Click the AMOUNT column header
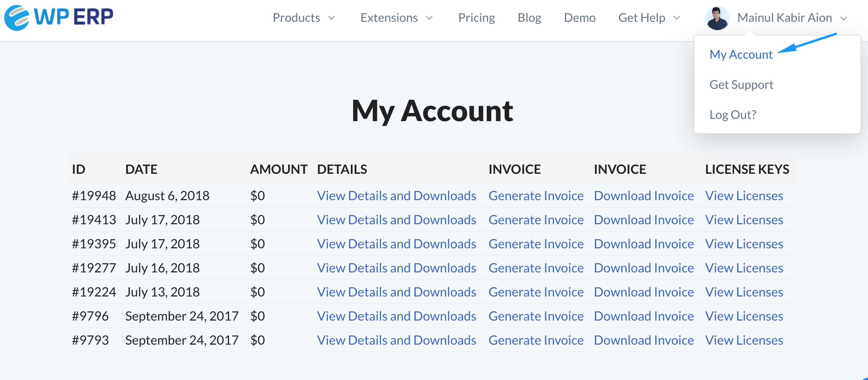 279,169
